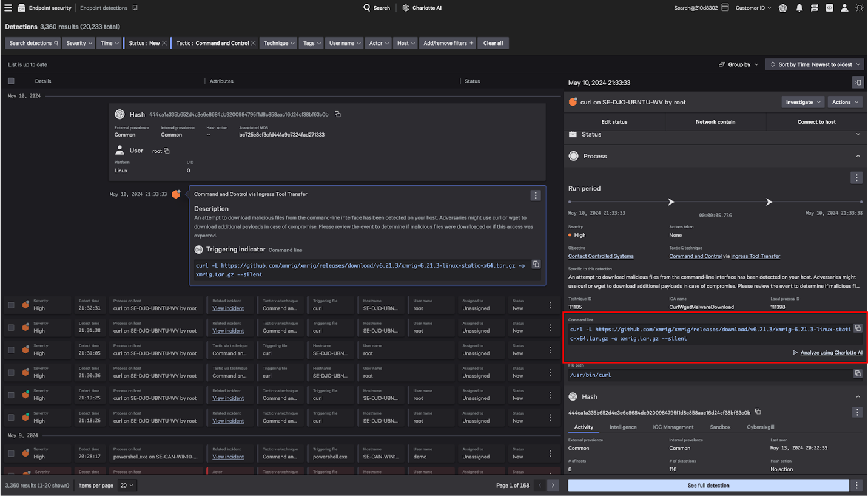This screenshot has height=496, width=868.
Task: Click See full detection
Action: tap(708, 485)
